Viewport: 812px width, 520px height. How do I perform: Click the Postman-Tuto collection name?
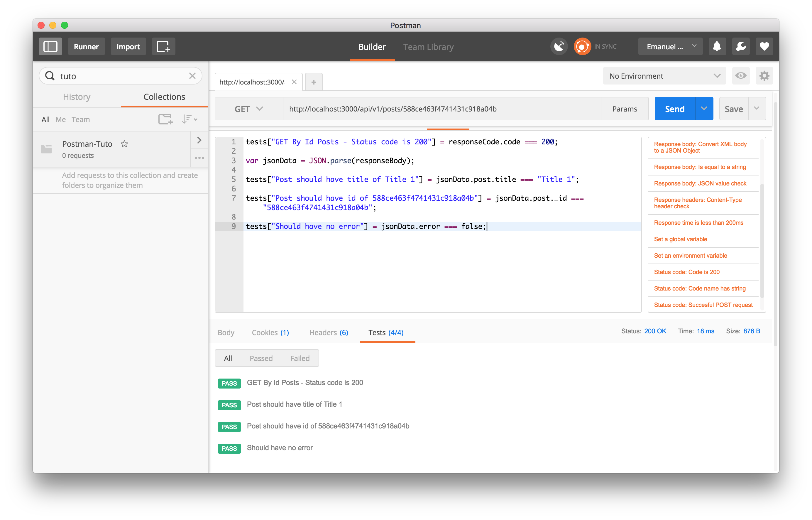point(87,144)
